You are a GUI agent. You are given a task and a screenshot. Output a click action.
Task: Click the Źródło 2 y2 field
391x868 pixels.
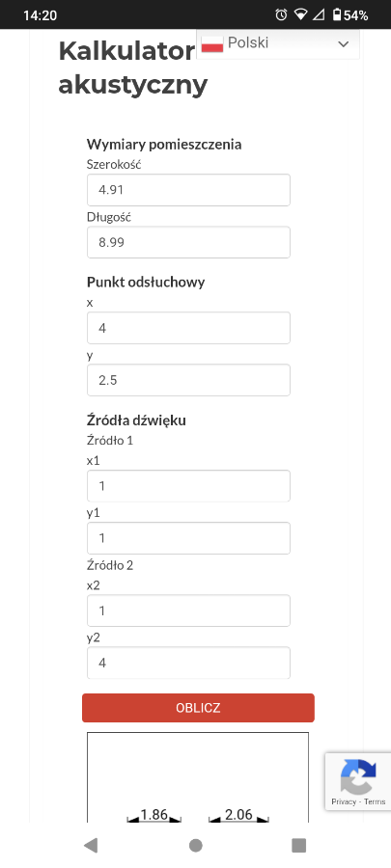(188, 663)
